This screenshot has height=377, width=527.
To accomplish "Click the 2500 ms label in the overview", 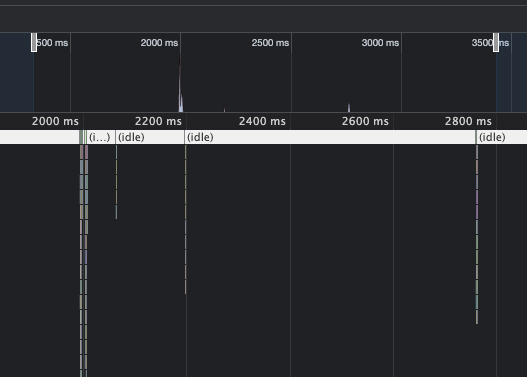I will click(x=270, y=43).
